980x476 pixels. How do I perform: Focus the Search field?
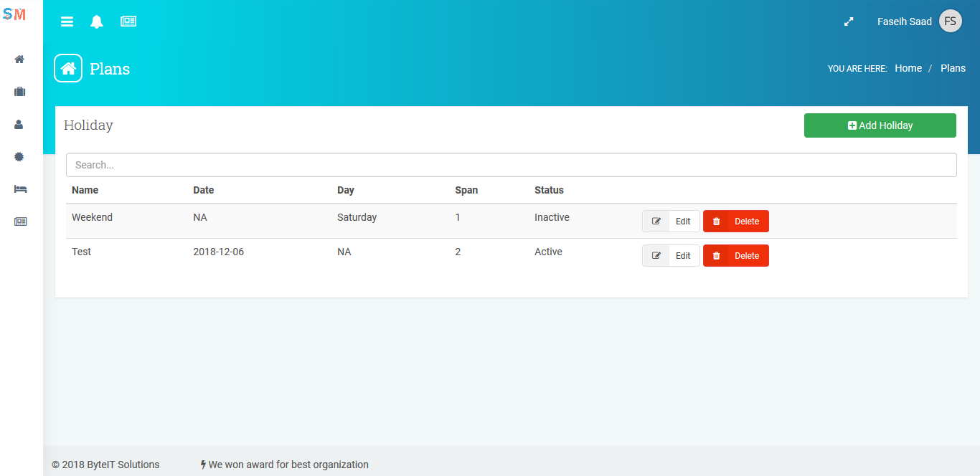pyautogui.click(x=512, y=165)
